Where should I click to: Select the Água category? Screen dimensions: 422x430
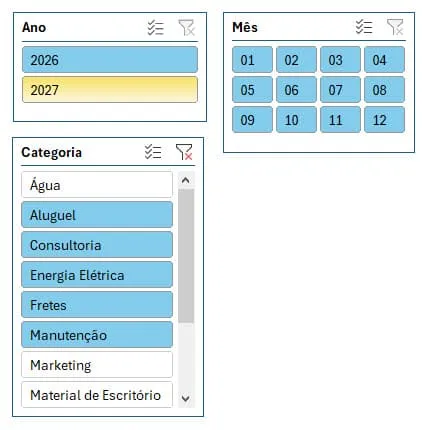point(97,185)
